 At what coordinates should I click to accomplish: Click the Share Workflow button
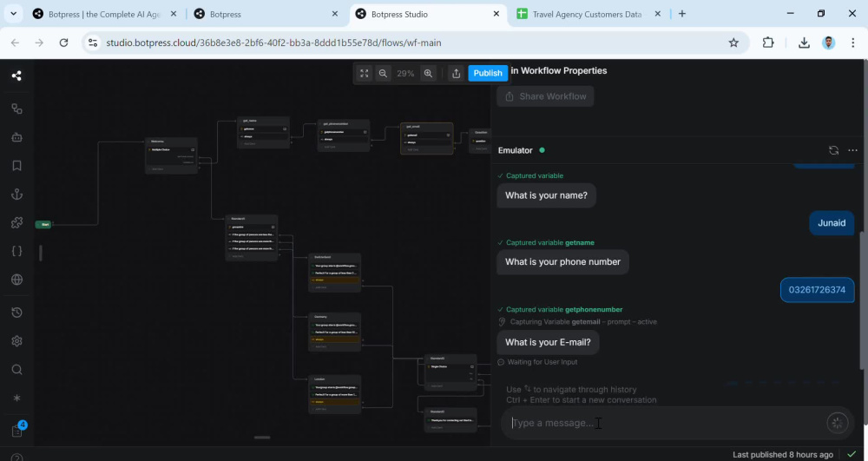[x=545, y=96]
